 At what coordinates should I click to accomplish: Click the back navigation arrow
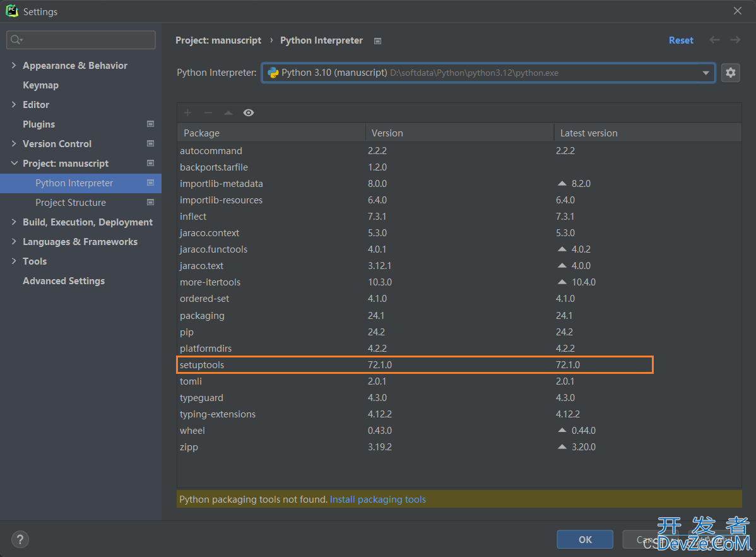(714, 40)
